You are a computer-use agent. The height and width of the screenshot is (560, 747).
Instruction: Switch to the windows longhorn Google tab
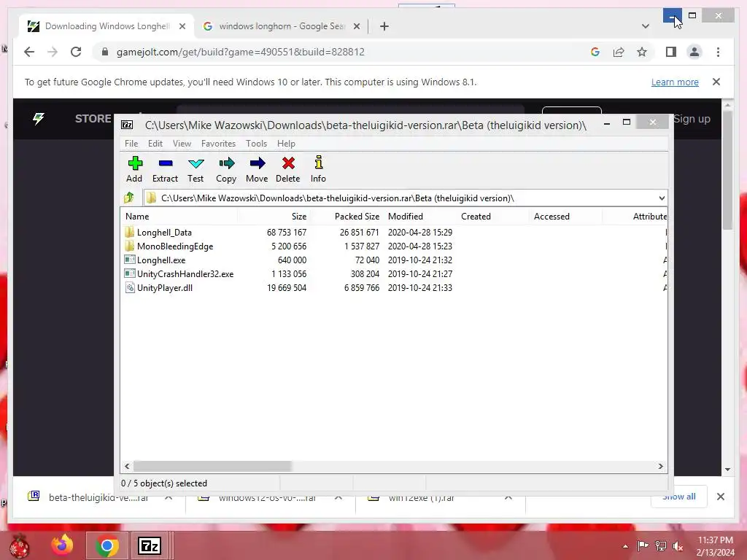click(x=281, y=26)
